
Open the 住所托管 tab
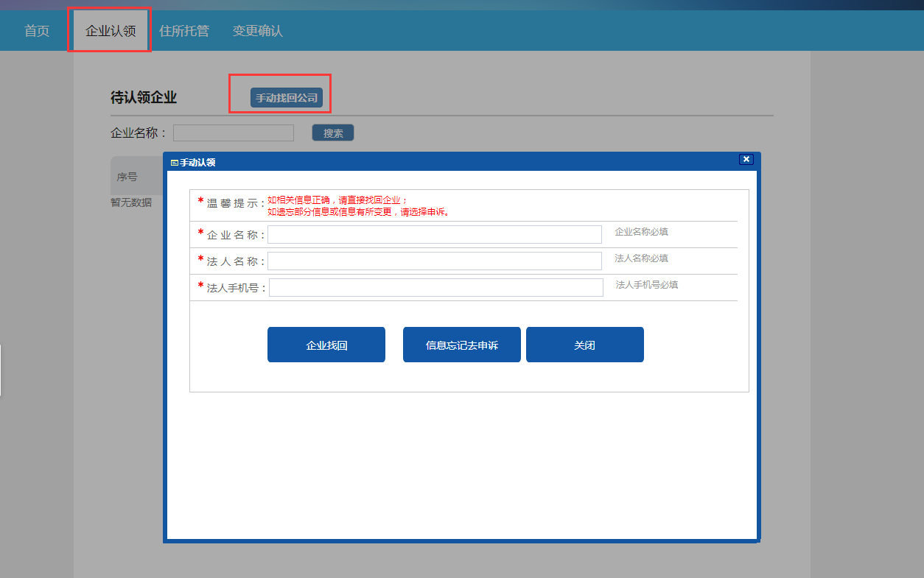[184, 31]
